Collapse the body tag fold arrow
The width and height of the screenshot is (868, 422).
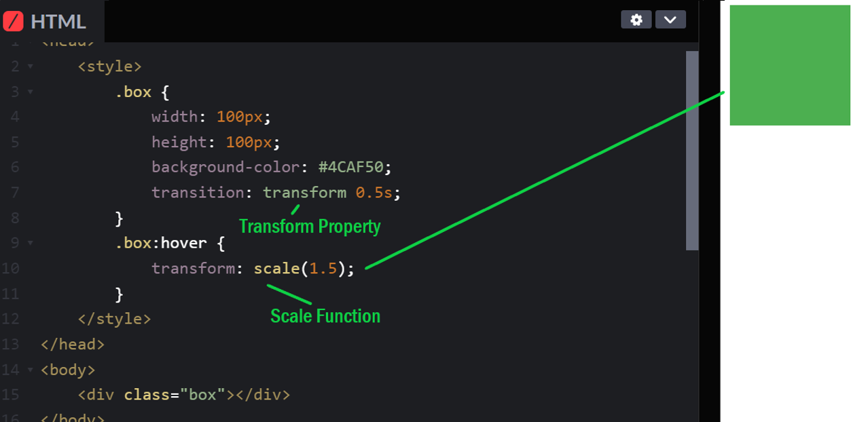31,370
